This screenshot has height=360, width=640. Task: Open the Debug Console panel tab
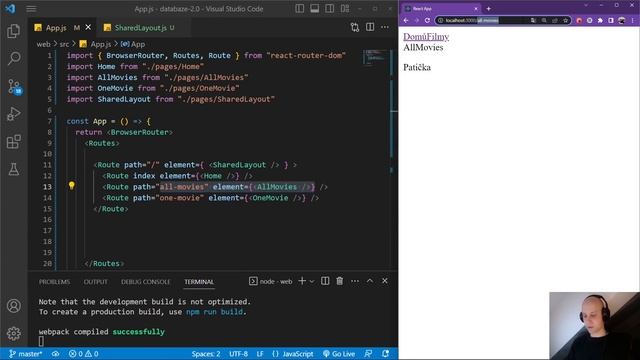coord(146,282)
